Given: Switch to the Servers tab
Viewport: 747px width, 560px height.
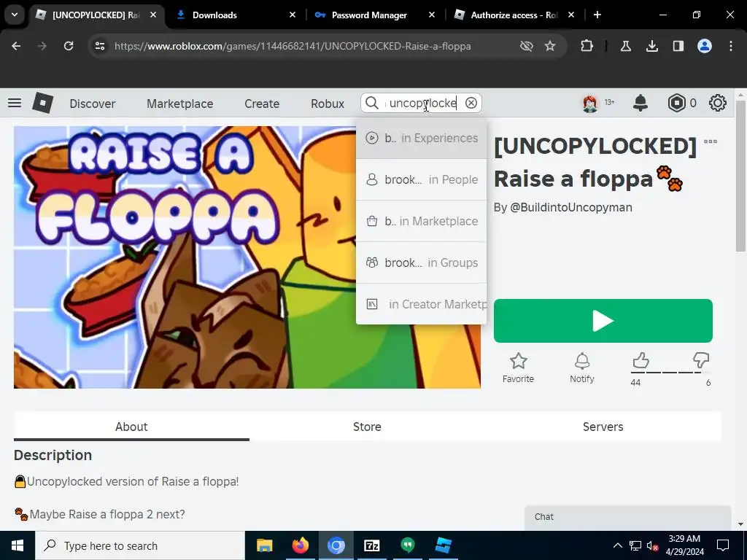Looking at the screenshot, I should pyautogui.click(x=603, y=427).
